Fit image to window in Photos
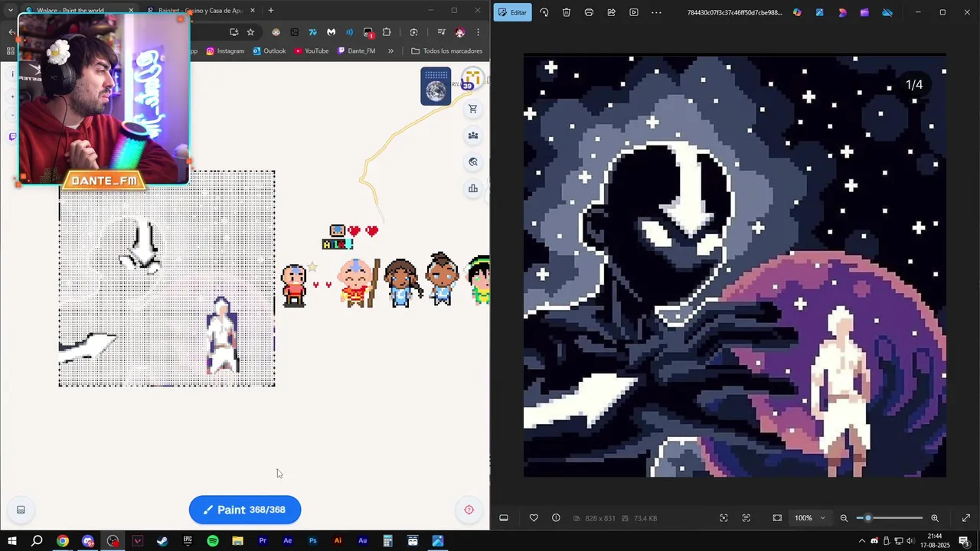The image size is (980, 551). (777, 518)
